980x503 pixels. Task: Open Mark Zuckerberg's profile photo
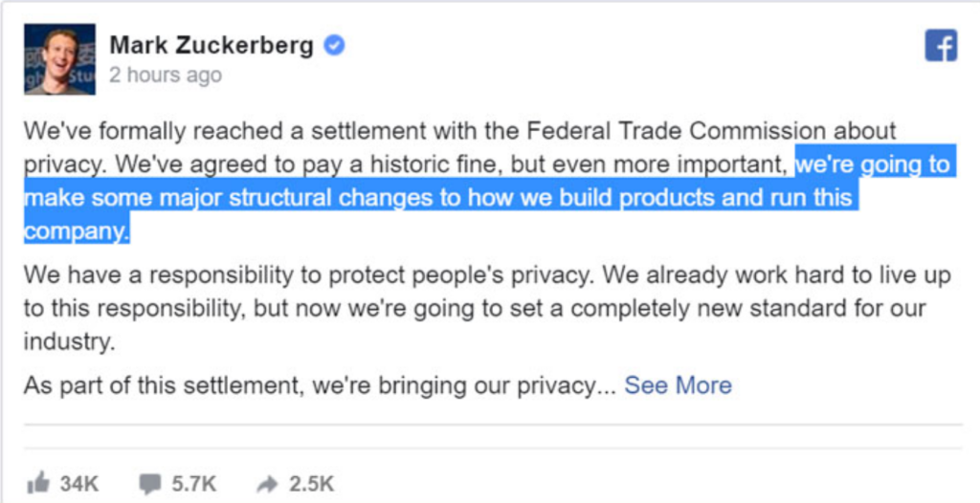click(59, 59)
